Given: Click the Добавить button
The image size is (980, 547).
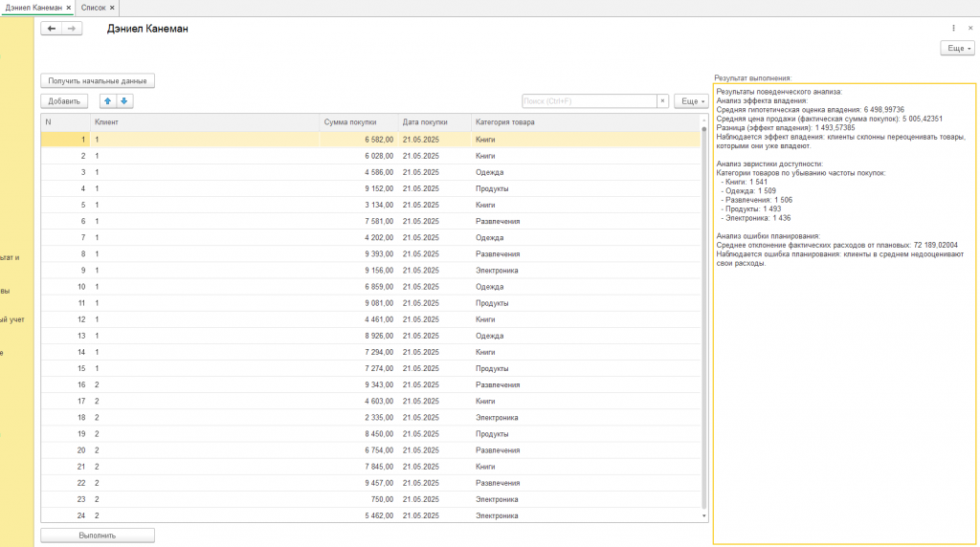Looking at the screenshot, I should click(64, 101).
